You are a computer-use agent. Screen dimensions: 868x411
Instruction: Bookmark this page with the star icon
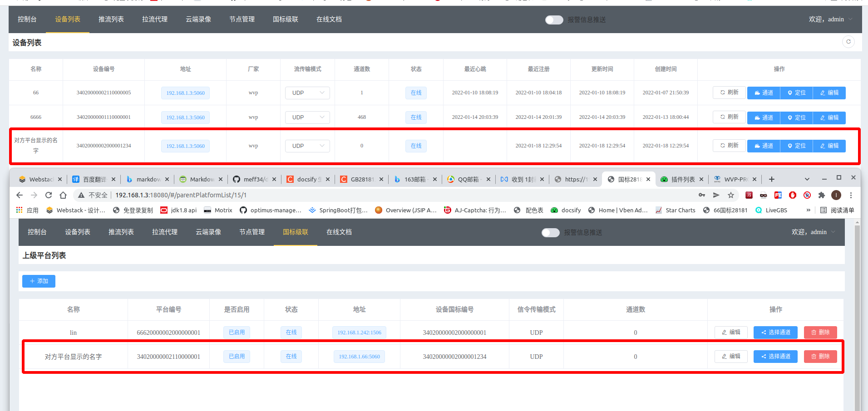(x=731, y=195)
